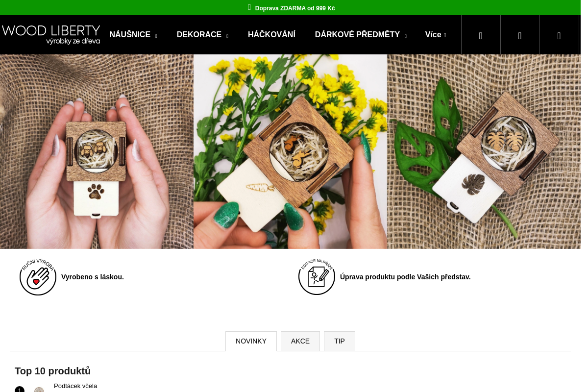Click the Editace na přání document icon
The width and height of the screenshot is (588, 392).
pos(317,277)
